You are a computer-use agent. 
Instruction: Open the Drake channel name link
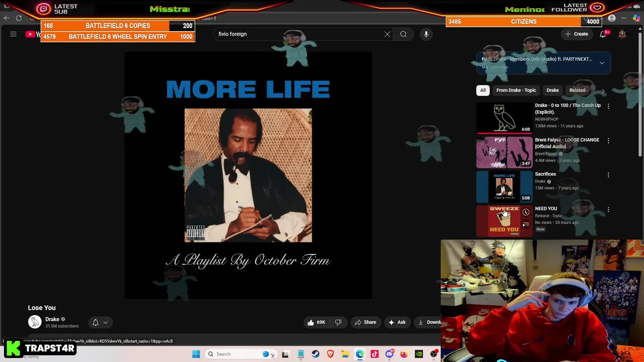(52, 319)
